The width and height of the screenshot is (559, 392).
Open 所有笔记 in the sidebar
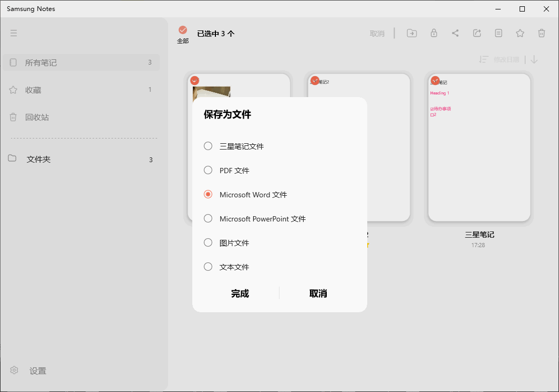pyautogui.click(x=81, y=62)
